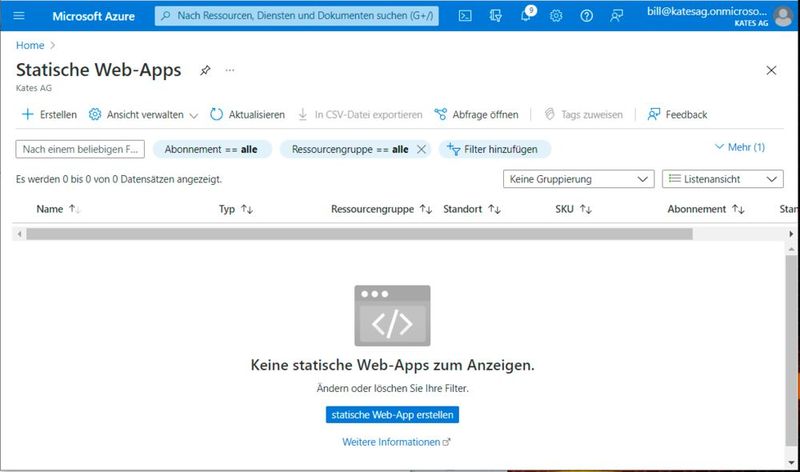Click the account name bill@katesag.onmicroso...
This screenshot has height=472, width=800.
pos(707,11)
